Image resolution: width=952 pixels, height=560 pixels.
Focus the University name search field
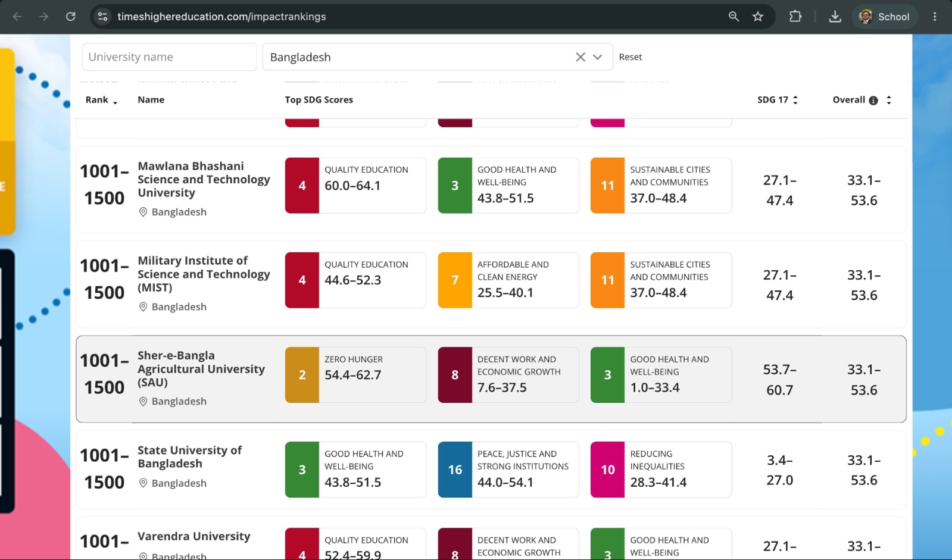point(169,57)
